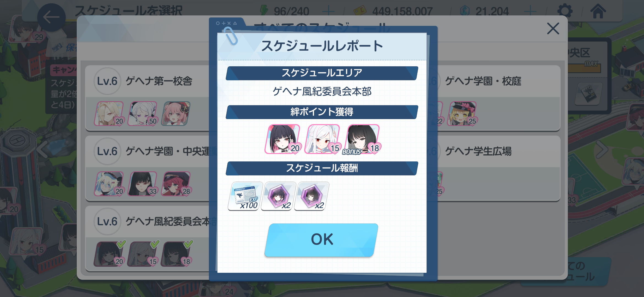Select white-haired bond student with 15
644x297 pixels.
[x=323, y=139]
